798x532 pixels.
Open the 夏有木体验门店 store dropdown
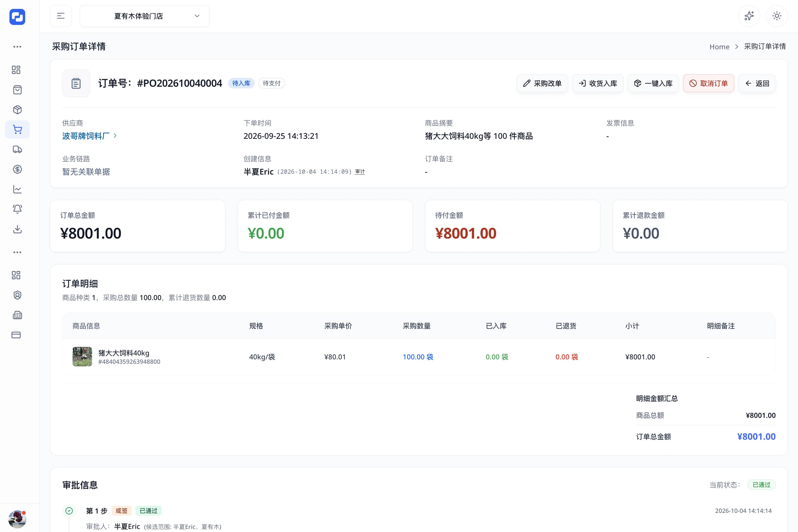[145, 16]
